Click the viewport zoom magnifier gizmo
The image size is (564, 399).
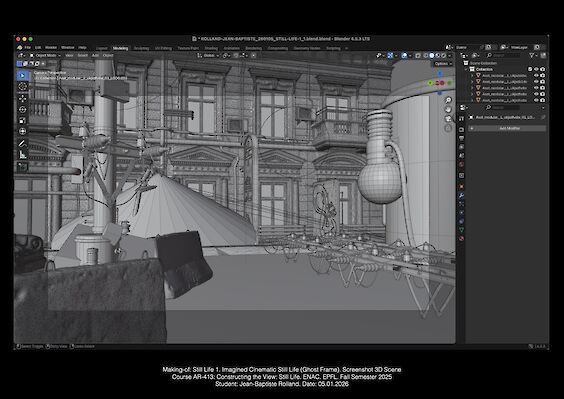coord(448,100)
